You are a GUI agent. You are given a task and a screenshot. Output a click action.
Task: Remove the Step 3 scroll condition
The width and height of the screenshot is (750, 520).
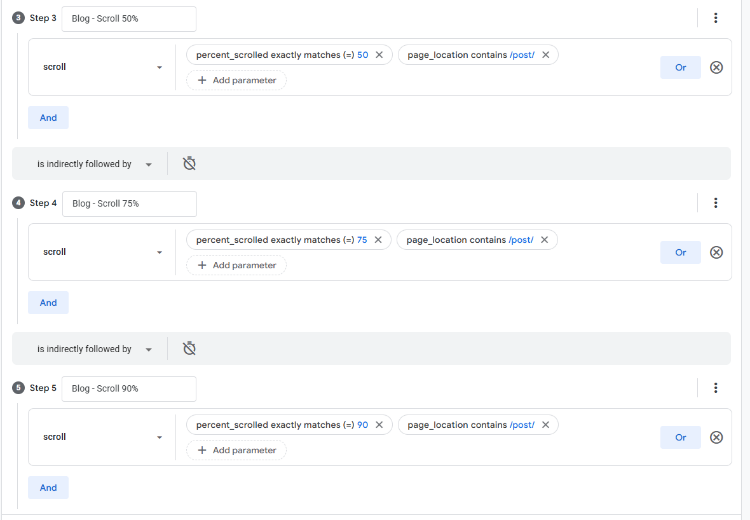coord(716,67)
